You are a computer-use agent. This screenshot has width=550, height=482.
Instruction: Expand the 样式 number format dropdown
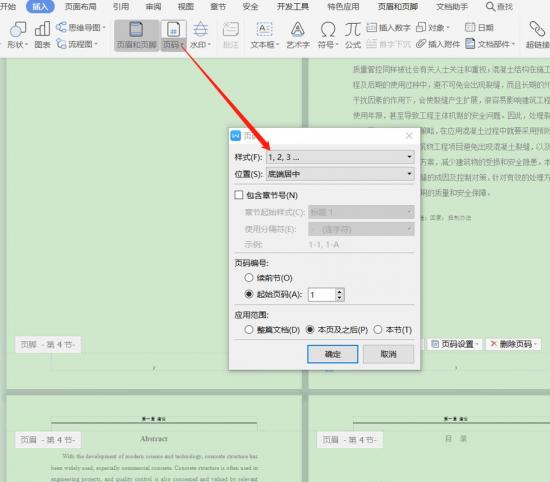pos(340,157)
